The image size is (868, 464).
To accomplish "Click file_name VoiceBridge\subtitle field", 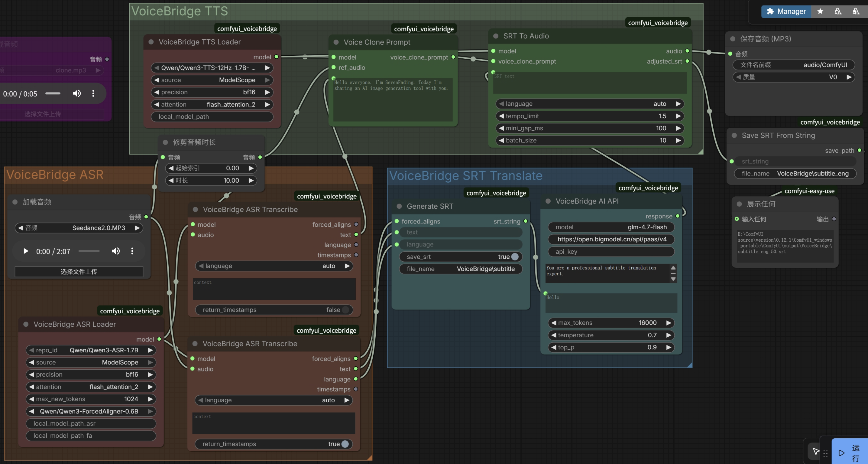I will [461, 269].
